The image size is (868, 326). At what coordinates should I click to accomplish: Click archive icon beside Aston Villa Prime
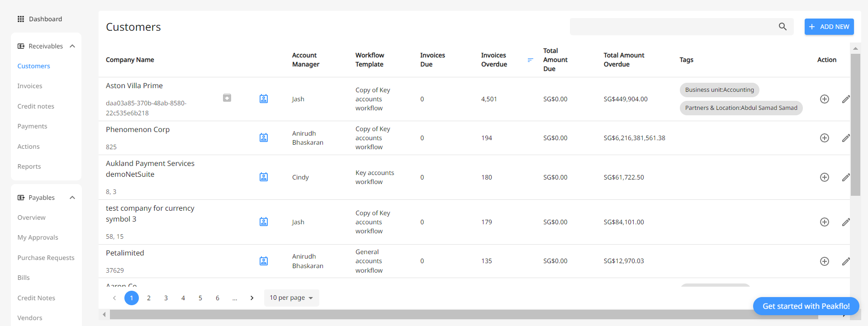tap(227, 98)
